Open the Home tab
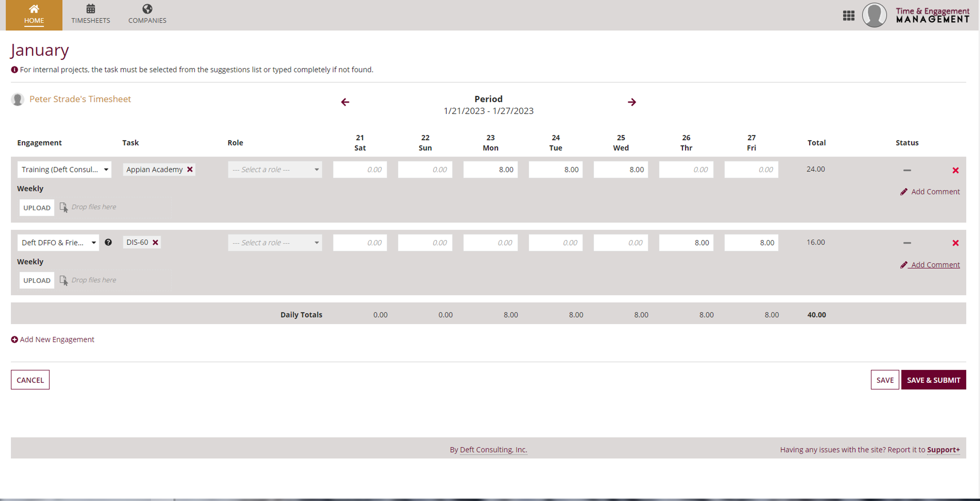980x501 pixels. point(34,15)
